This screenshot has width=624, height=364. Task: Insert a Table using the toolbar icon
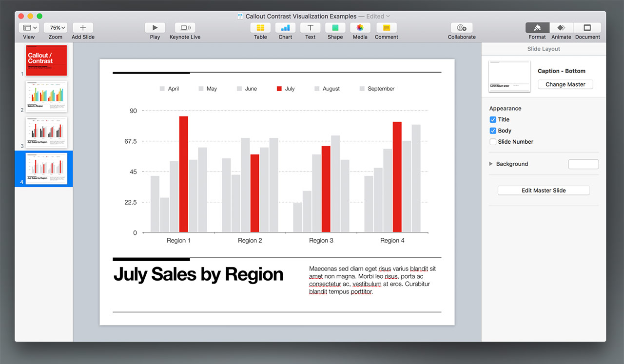(260, 28)
